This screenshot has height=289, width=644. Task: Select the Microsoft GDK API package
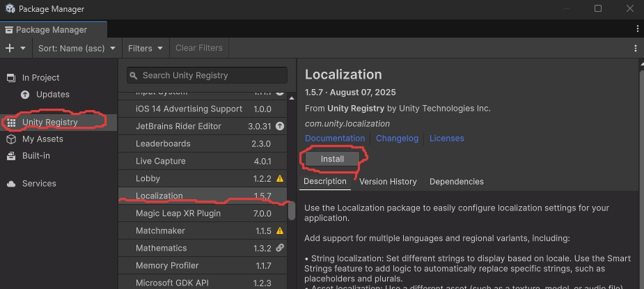click(203, 283)
